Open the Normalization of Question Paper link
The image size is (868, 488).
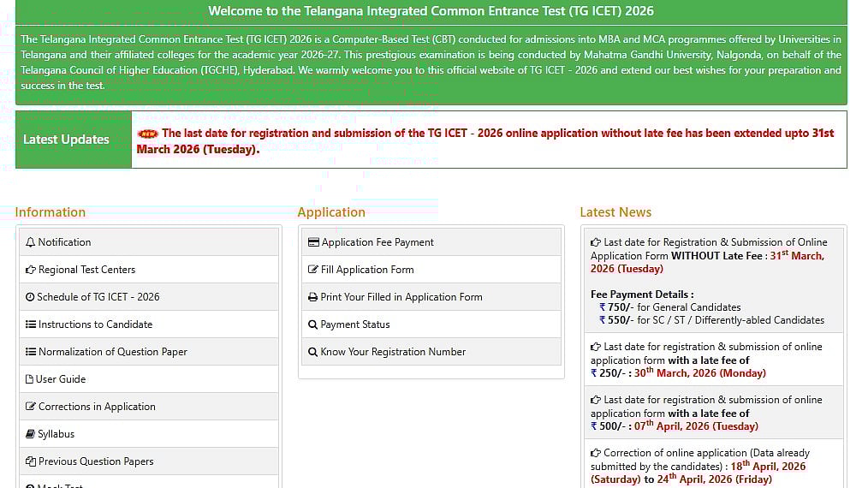coord(112,352)
